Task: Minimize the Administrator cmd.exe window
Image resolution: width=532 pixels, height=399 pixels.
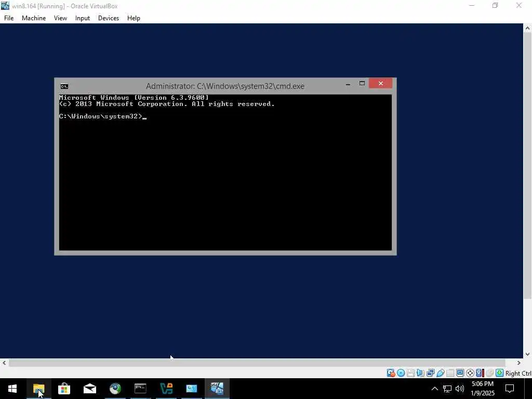Action: [x=348, y=84]
